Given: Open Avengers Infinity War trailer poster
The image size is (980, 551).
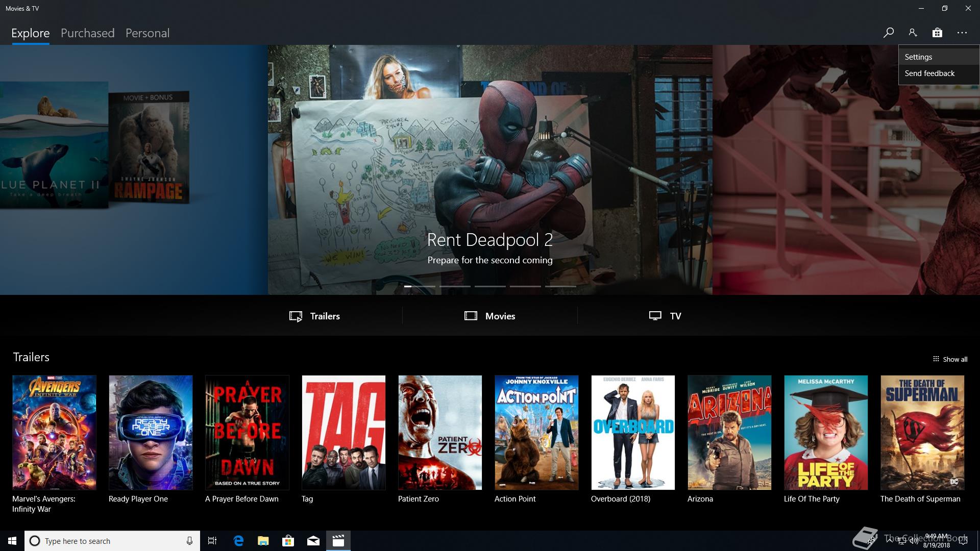Looking at the screenshot, I should [54, 433].
